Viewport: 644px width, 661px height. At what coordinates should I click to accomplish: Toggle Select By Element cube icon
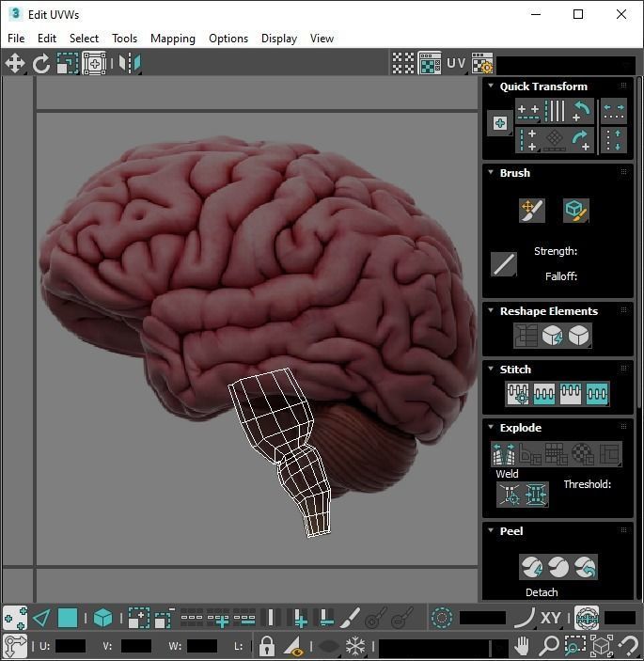click(x=102, y=618)
